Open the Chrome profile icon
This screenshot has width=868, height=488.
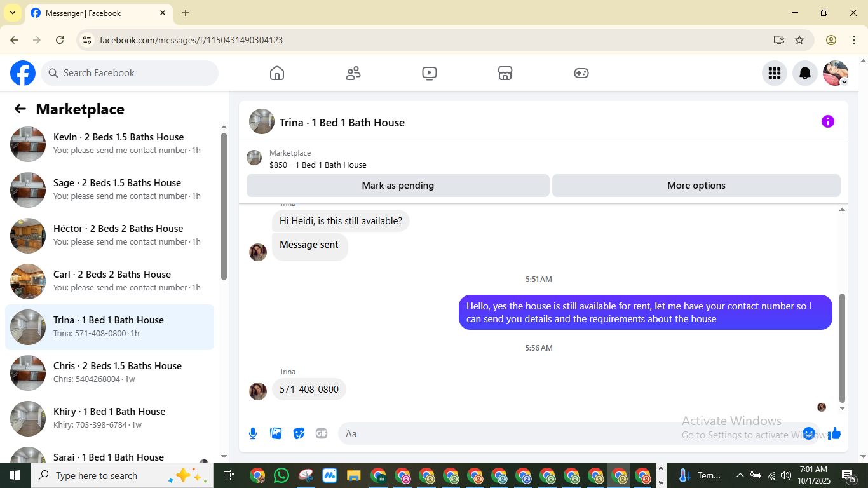point(831,40)
